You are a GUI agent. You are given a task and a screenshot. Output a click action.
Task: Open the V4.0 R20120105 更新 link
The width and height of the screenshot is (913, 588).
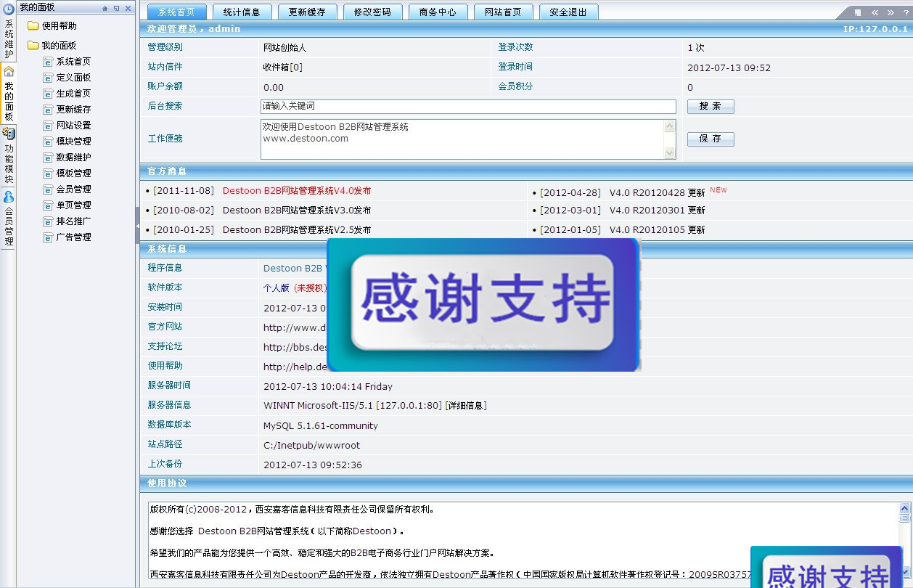point(658,230)
